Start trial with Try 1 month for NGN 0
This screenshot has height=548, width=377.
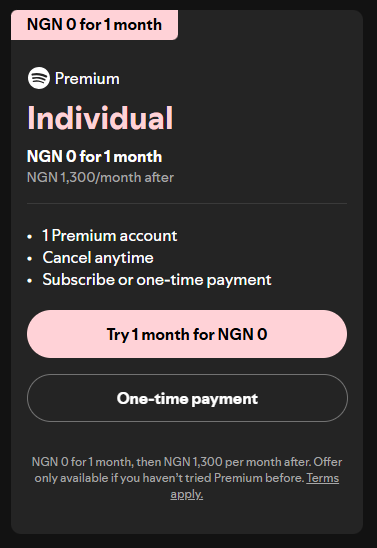[187, 334]
